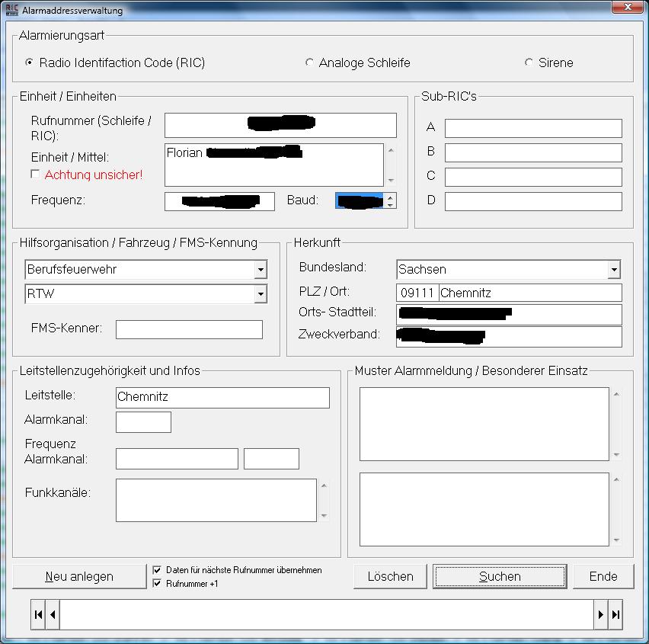Open the Berufsfeuerwehr organisation dropdown
This screenshot has width=649, height=644.
click(261, 270)
